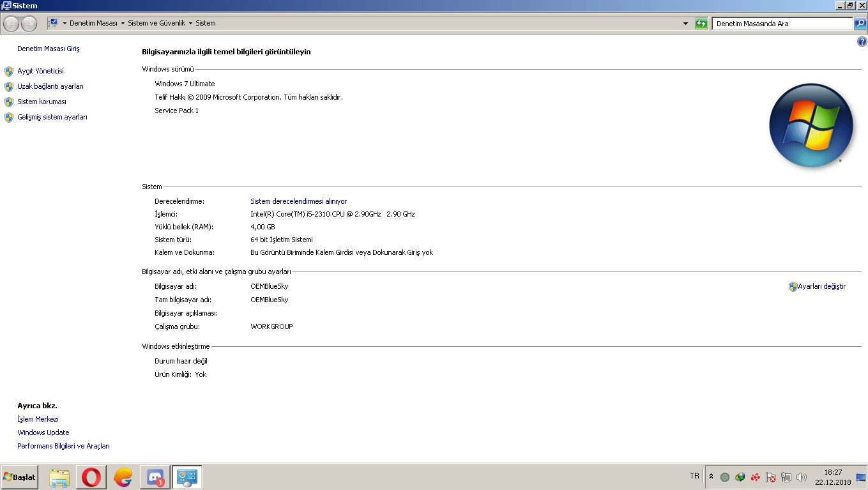Screen dimensions: 868x490
Task: Click the Denetim Masası breadcrumb
Action: click(x=93, y=23)
